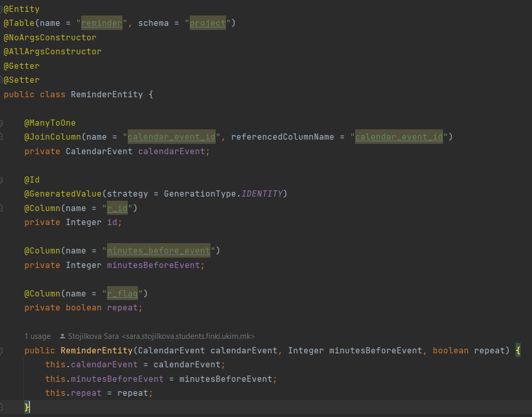The height and width of the screenshot is (417, 532).
Task: Click the "r_flag" column name string
Action: click(122, 293)
